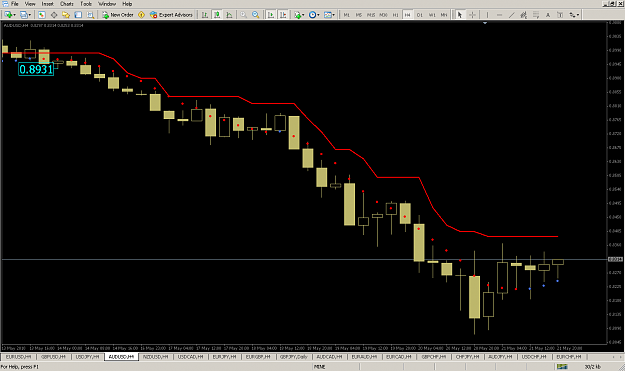Click the New Chart icon

coord(8,15)
